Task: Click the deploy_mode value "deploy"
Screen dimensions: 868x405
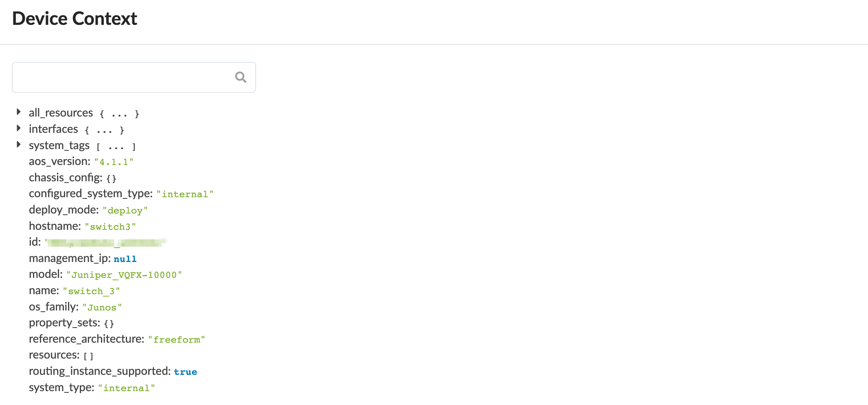Action: click(x=125, y=211)
